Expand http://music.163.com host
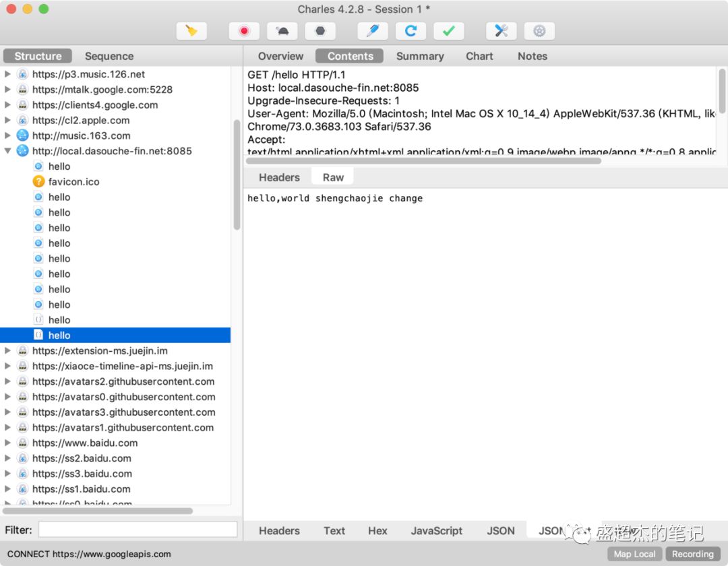This screenshot has height=566, width=728. pos(7,135)
